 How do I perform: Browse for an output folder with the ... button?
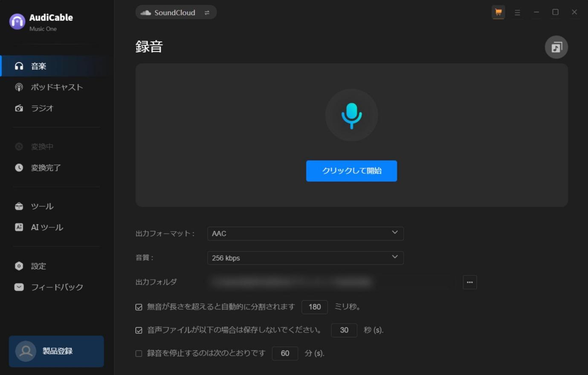(x=470, y=282)
